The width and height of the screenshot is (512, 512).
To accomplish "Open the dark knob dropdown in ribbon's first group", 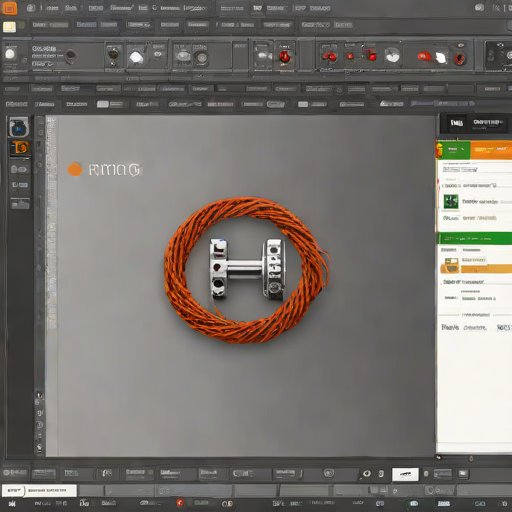I will (x=71, y=56).
